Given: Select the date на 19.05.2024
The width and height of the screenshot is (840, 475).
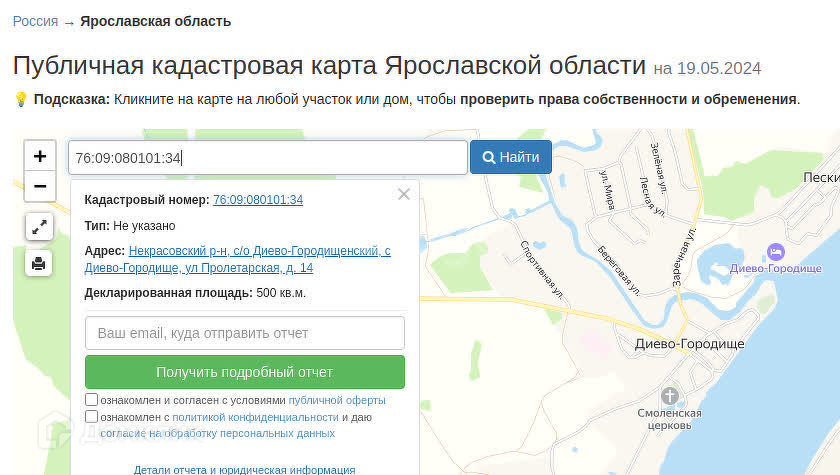Looking at the screenshot, I should [707, 69].
